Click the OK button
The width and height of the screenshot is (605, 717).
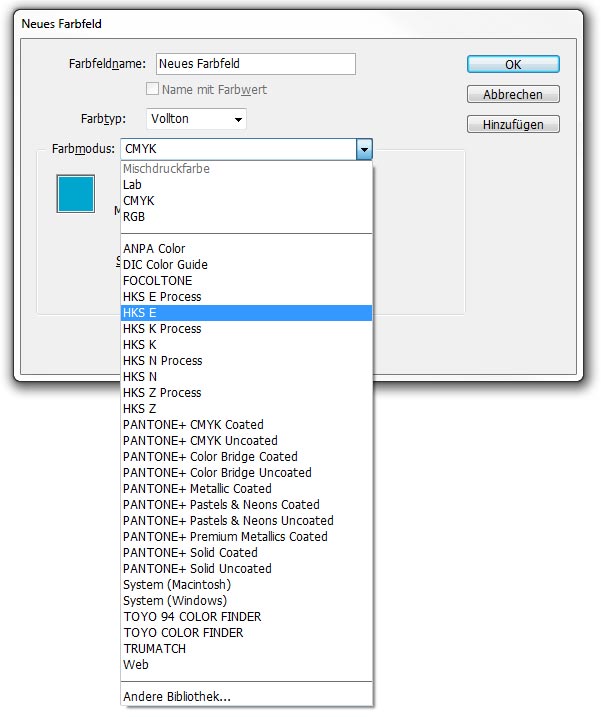point(513,64)
